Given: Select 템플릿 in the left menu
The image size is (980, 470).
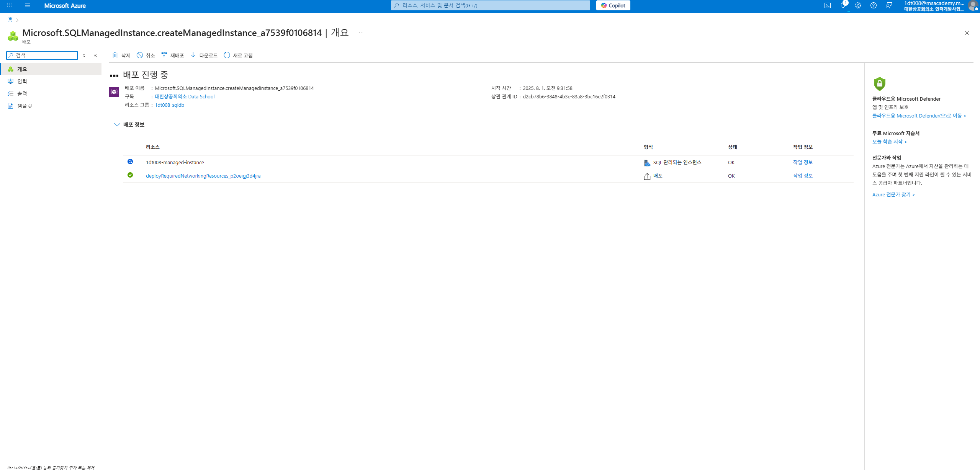Looking at the screenshot, I should tap(25, 106).
